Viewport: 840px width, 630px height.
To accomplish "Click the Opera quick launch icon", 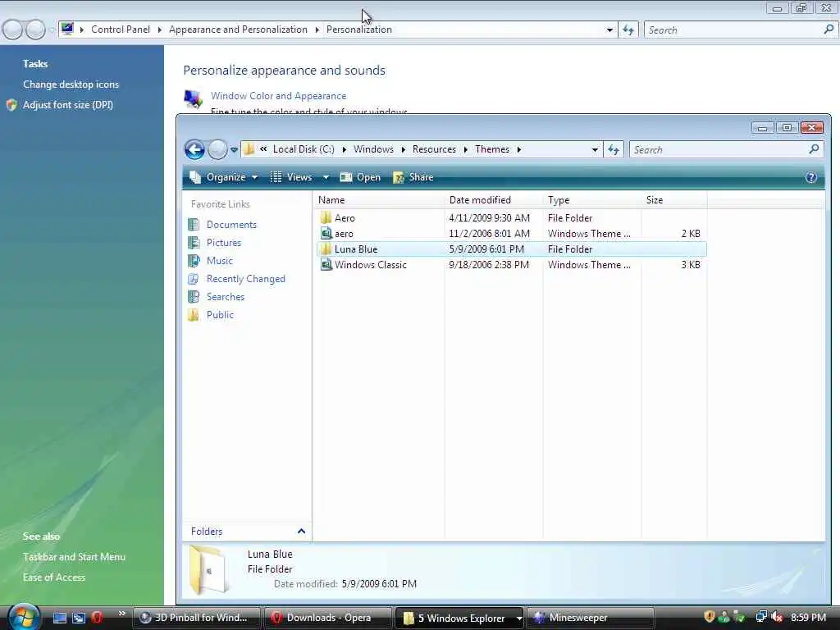I will (97, 618).
